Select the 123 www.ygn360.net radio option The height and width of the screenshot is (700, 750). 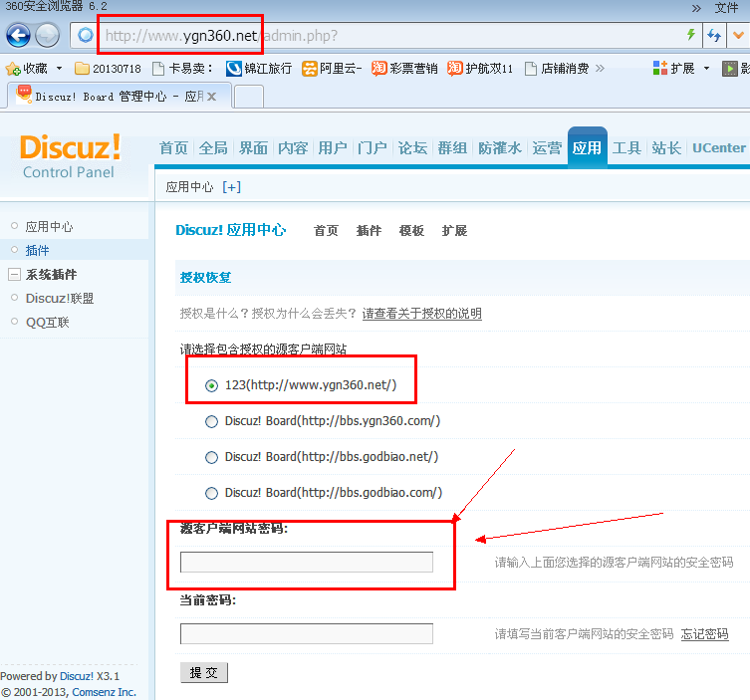point(211,385)
